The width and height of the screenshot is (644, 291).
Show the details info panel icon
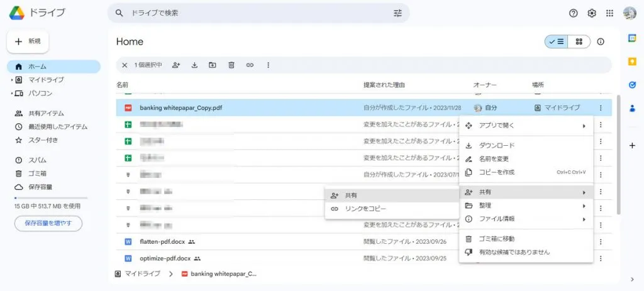click(601, 41)
